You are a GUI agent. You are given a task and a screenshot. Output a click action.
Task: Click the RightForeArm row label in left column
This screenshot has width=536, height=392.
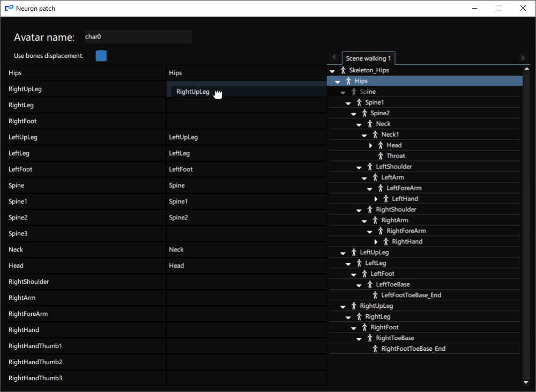tap(28, 314)
